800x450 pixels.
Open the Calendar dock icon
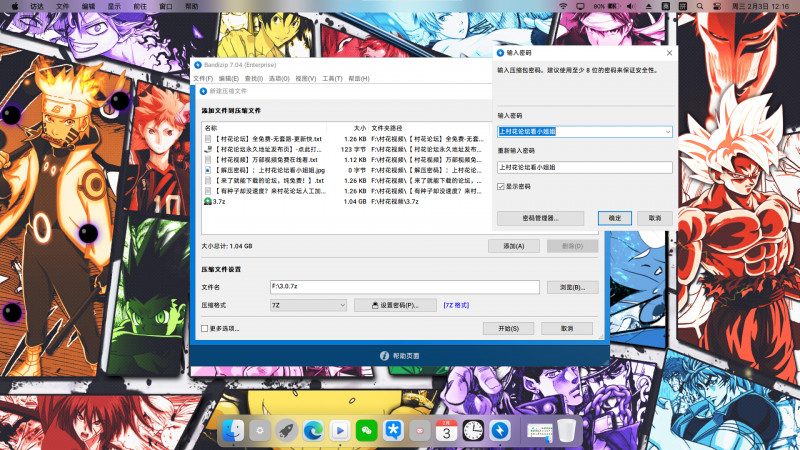[x=447, y=430]
